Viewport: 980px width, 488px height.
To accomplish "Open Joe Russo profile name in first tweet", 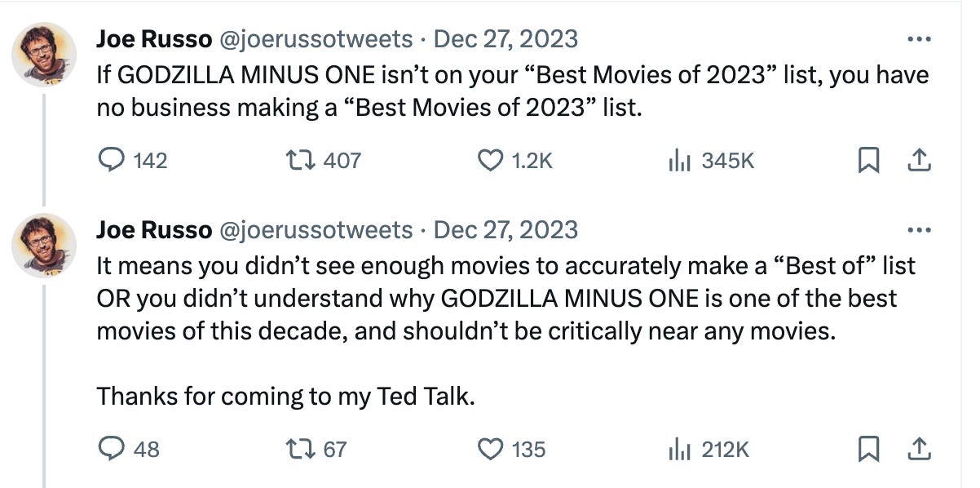I will [153, 38].
